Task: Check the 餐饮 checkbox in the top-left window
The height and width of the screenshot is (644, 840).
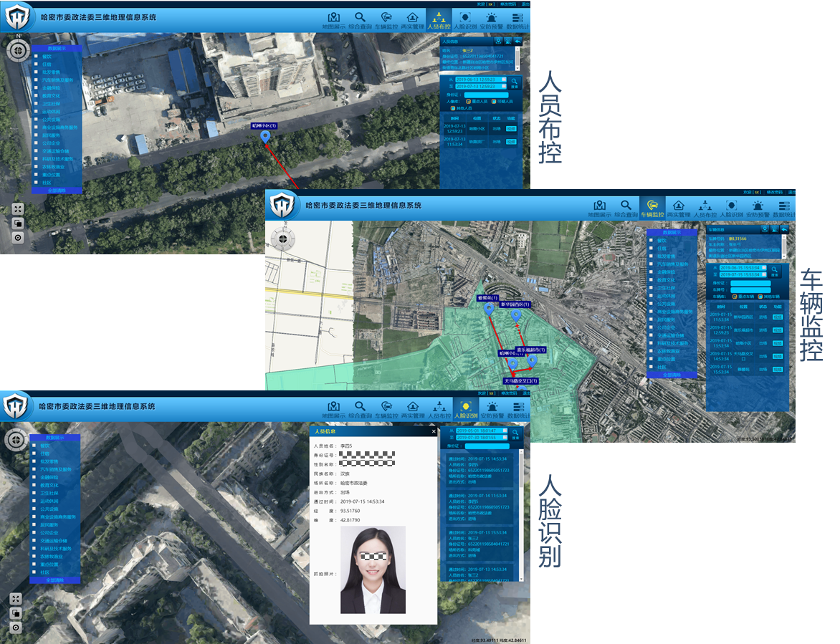Action: (x=34, y=55)
